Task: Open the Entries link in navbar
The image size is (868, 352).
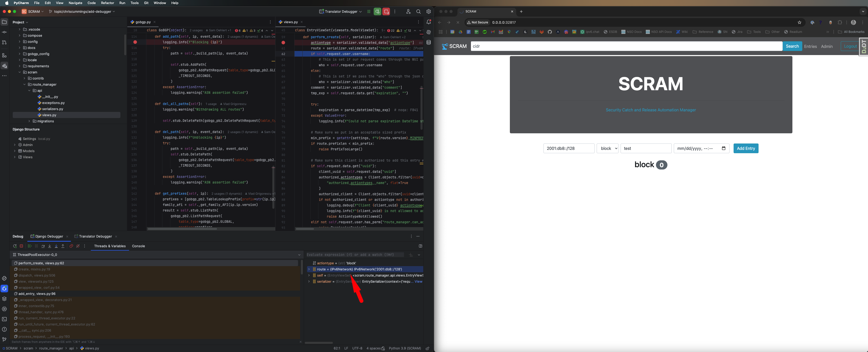Action: (x=810, y=47)
